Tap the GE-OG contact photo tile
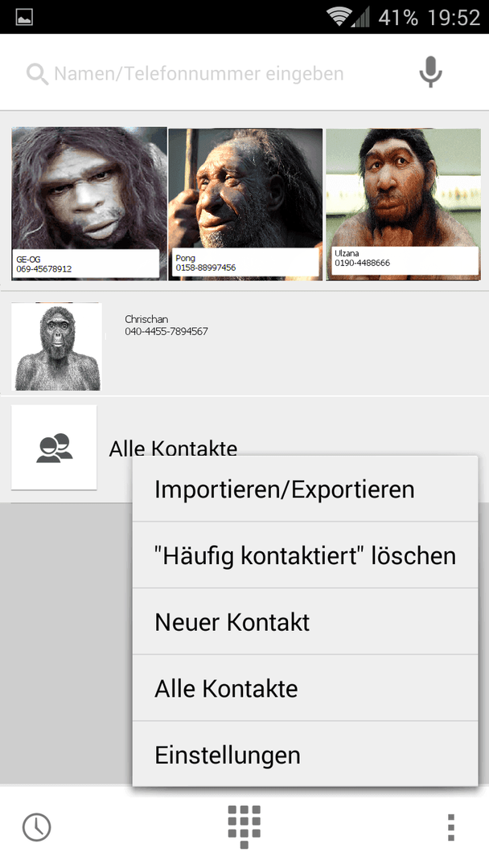489x868 pixels. [89, 203]
